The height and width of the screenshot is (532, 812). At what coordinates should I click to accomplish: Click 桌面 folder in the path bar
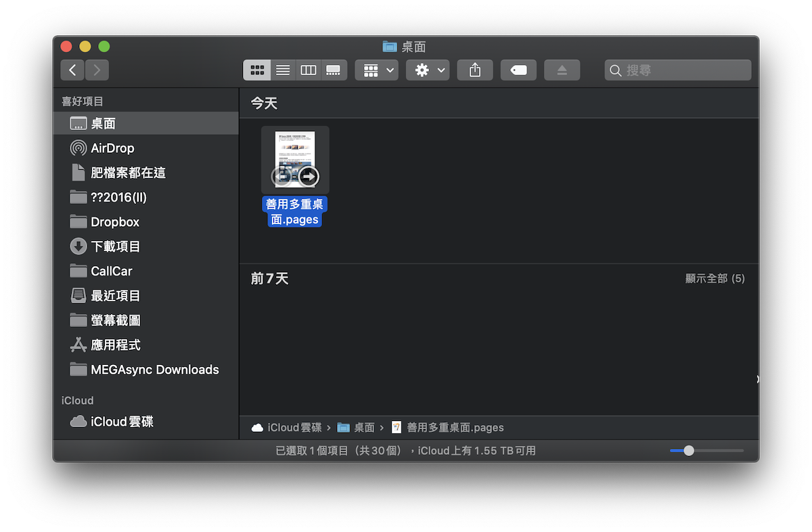tap(356, 428)
